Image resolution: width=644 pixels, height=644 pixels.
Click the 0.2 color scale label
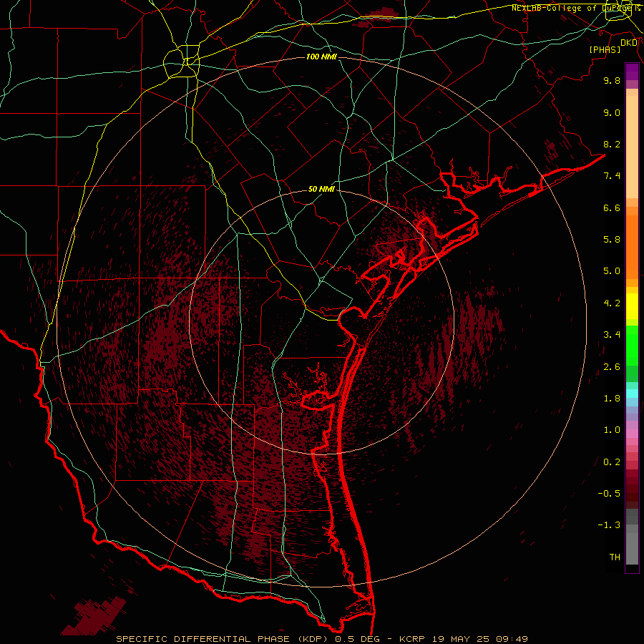612,462
